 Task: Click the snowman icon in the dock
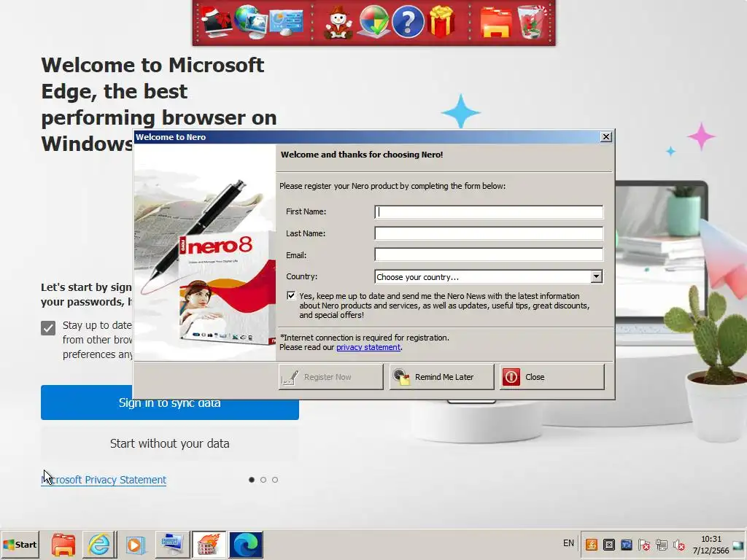tap(338, 23)
